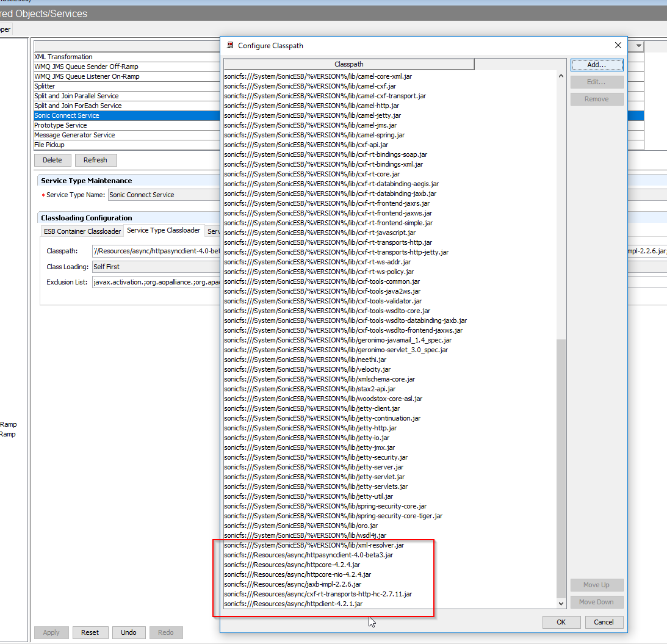Select the camel-cxf-transport.jar entry
Screen dimensions: 667x644
click(x=325, y=96)
